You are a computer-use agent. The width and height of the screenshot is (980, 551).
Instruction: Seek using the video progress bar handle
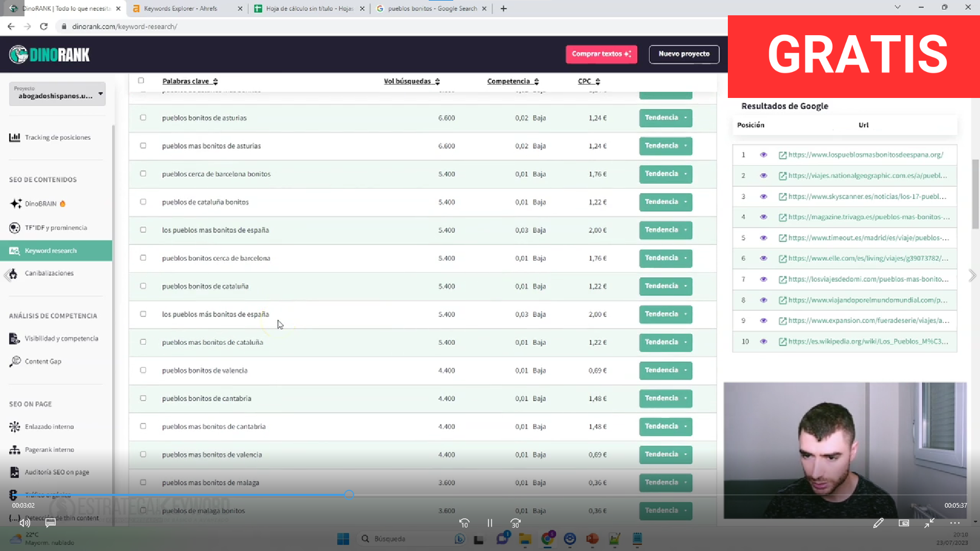click(x=349, y=494)
